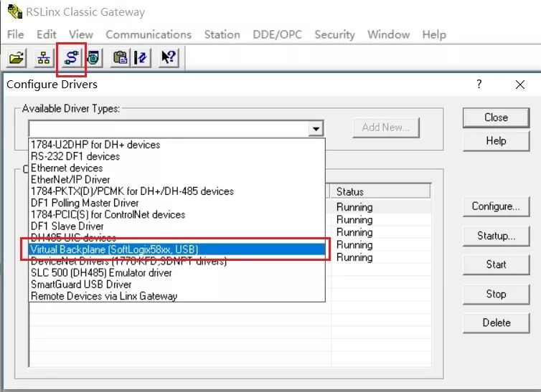Select Remote Devices via Linx Gateway

pos(177,296)
